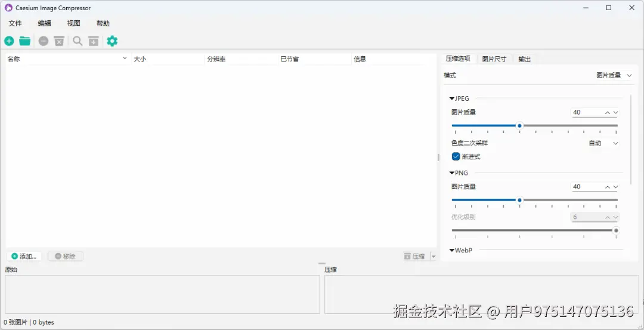Open the 色度二次采样 dropdown set to 自动
The height and width of the screenshot is (330, 644).
pyautogui.click(x=603, y=143)
